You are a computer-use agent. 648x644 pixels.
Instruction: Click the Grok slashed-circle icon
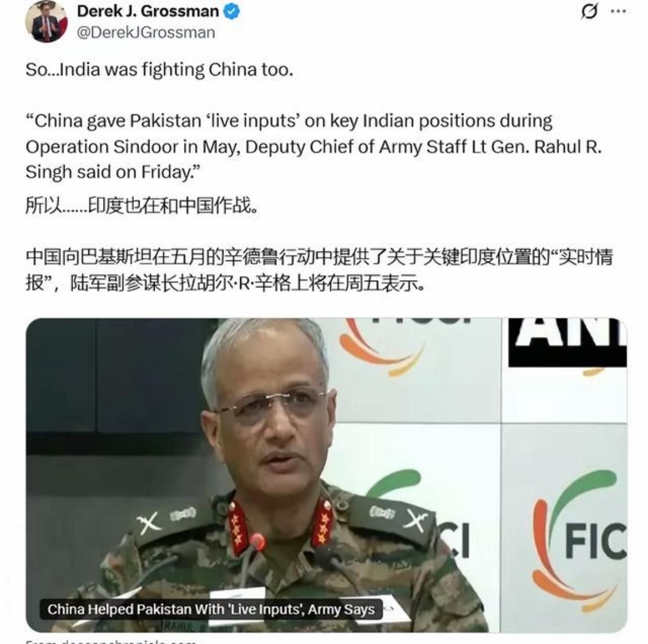click(x=589, y=11)
